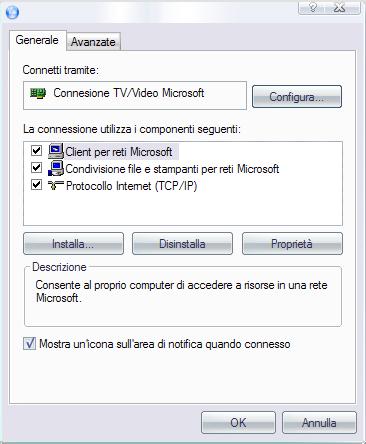This screenshot has height=444, width=366.
Task: Select the Generale tab
Action: coord(37,40)
